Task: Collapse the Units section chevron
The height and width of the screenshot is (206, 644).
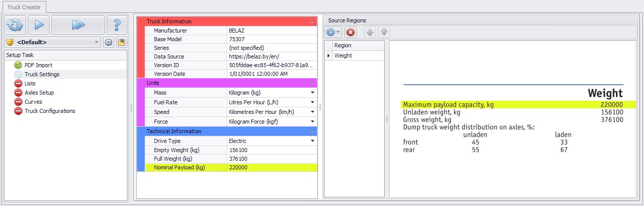Action: pos(312,82)
